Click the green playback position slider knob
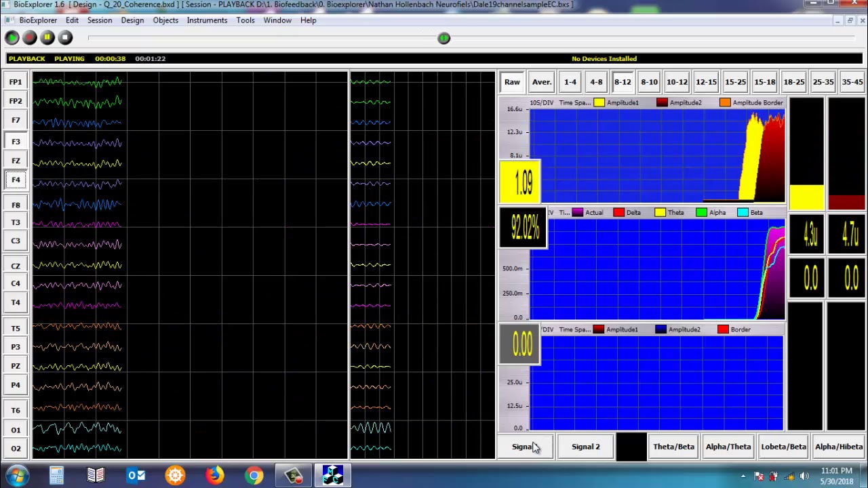The height and width of the screenshot is (488, 868). (x=443, y=39)
